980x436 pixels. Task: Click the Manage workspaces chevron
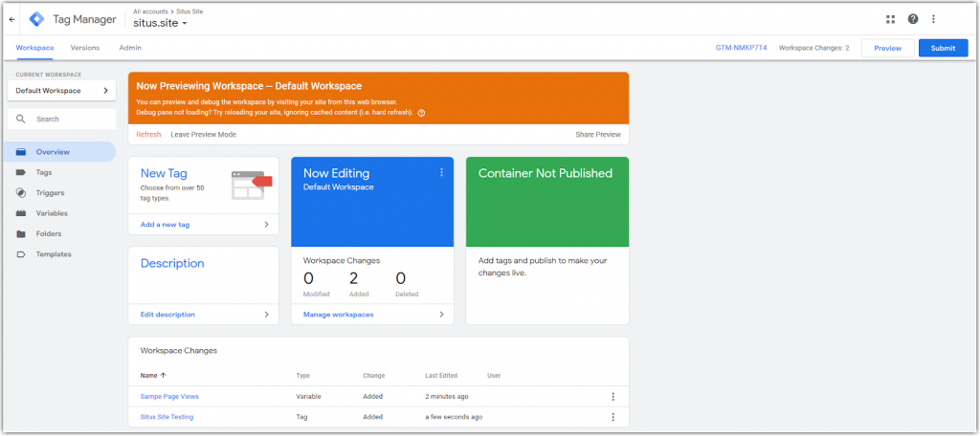click(x=441, y=315)
